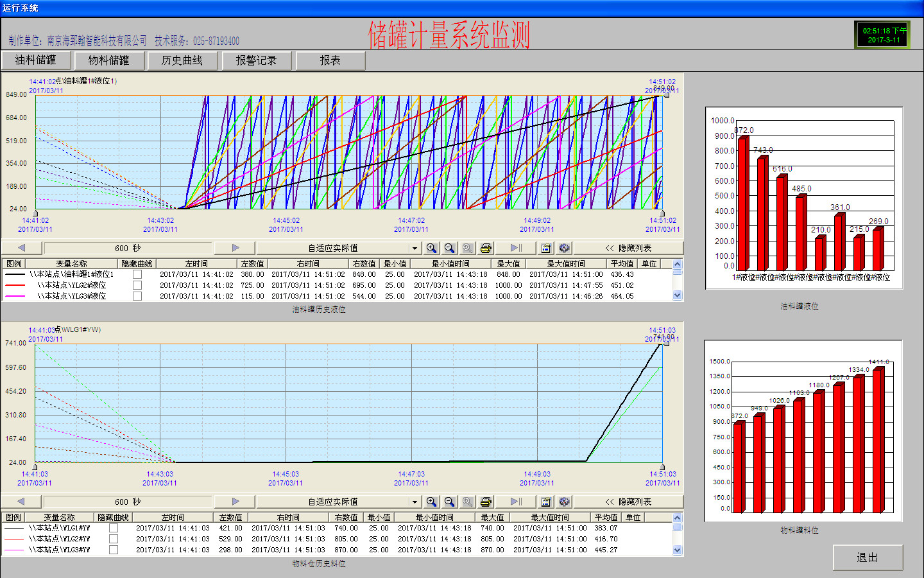Click 600 秒 time span field in oil tank chart
The height and width of the screenshot is (578, 924).
tap(128, 248)
